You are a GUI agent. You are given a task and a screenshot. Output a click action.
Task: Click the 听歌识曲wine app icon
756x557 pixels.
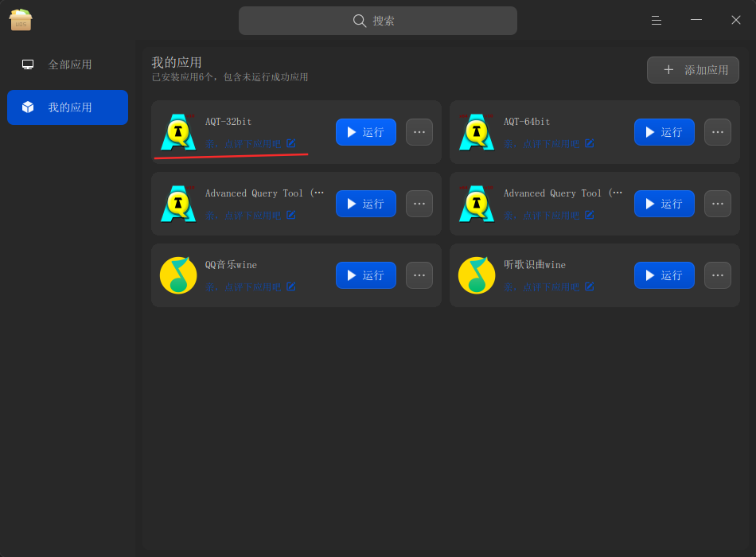[477, 275]
